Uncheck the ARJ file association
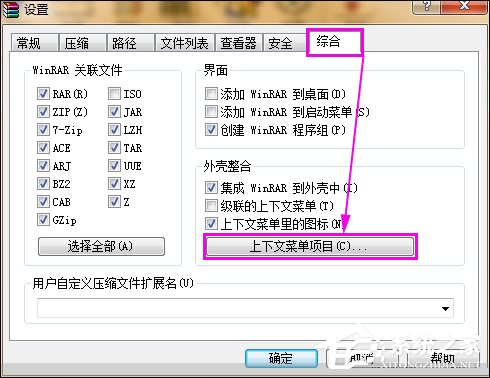Viewport: 490px width, 378px height. coord(43,166)
